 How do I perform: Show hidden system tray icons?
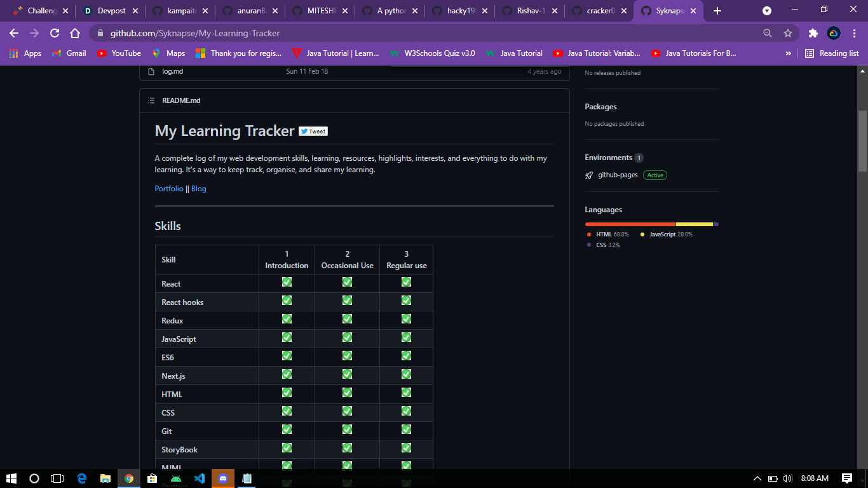click(x=757, y=478)
